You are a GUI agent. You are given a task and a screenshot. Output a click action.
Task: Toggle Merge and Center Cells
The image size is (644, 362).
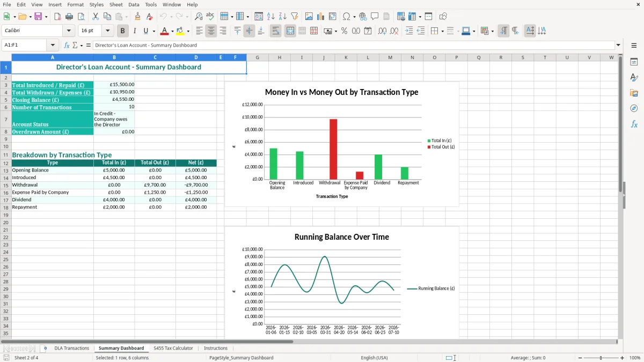pos(290,31)
